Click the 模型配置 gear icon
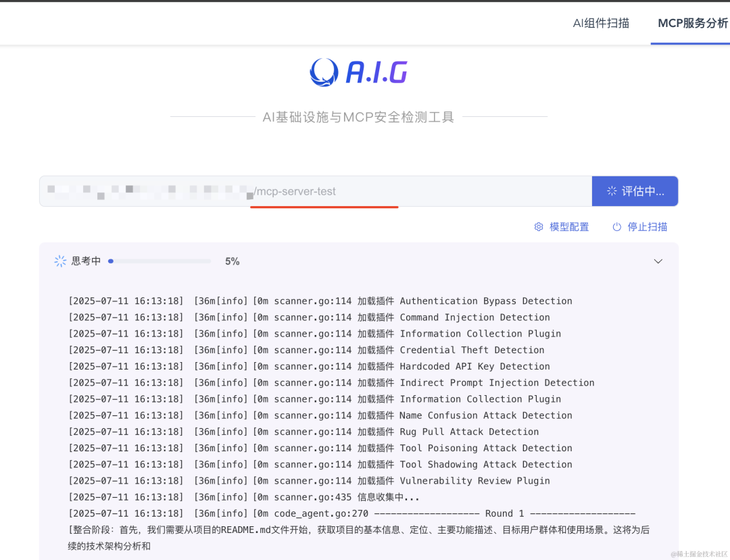Viewport: 730px width, 560px height. point(539,227)
